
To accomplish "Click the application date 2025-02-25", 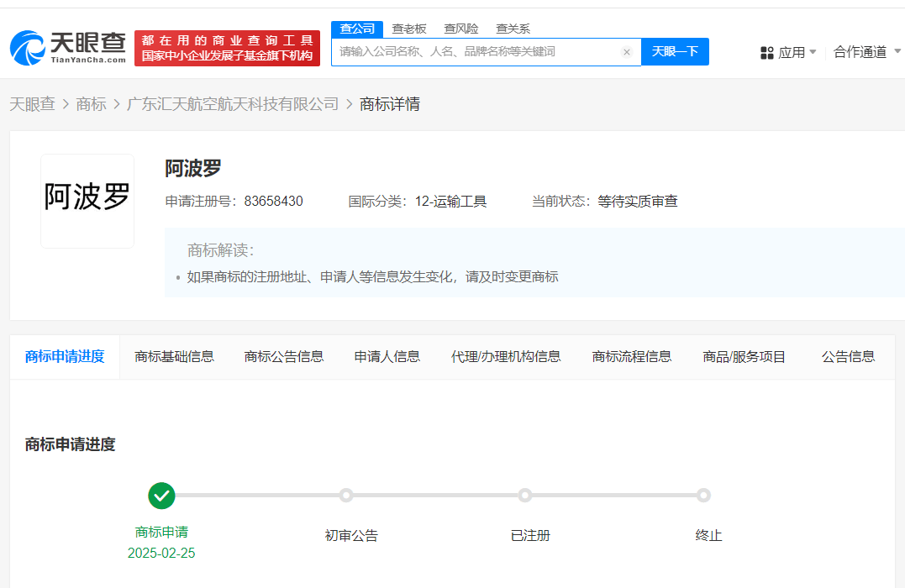I will [x=161, y=554].
